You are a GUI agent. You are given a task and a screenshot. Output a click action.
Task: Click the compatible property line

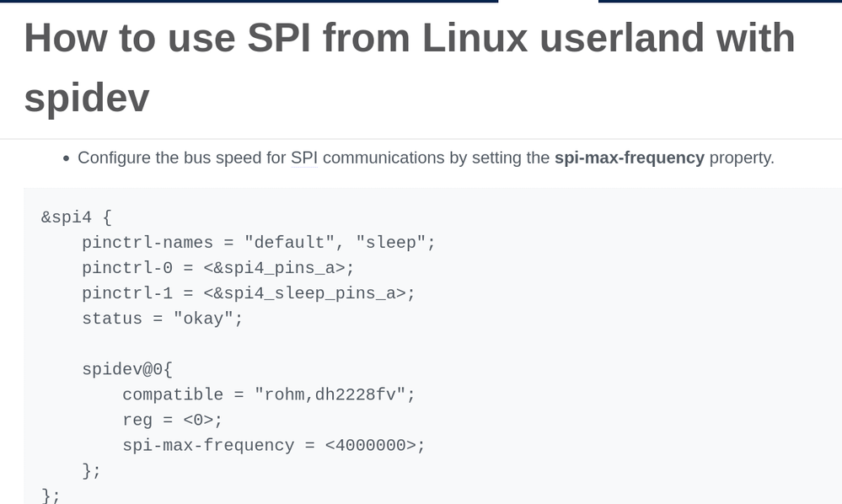[268, 394]
